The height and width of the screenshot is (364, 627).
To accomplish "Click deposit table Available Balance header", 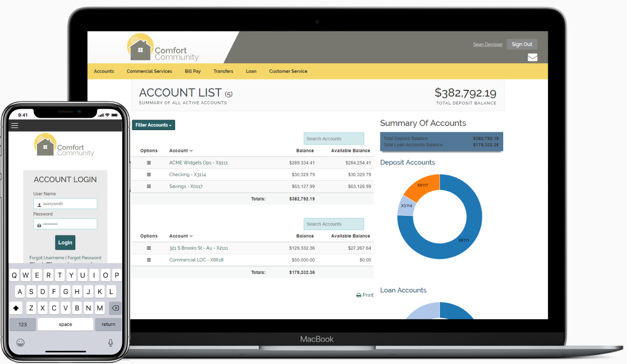I will point(351,151).
